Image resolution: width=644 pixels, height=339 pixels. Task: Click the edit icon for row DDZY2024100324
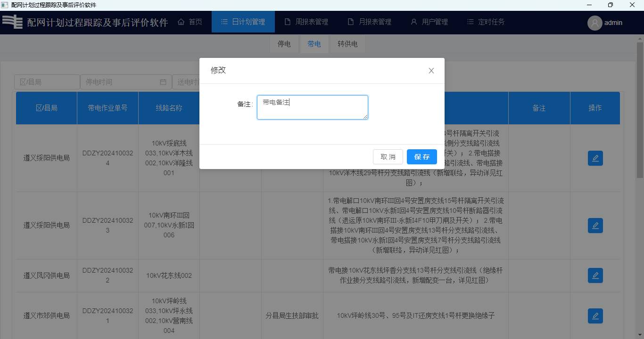click(x=595, y=158)
